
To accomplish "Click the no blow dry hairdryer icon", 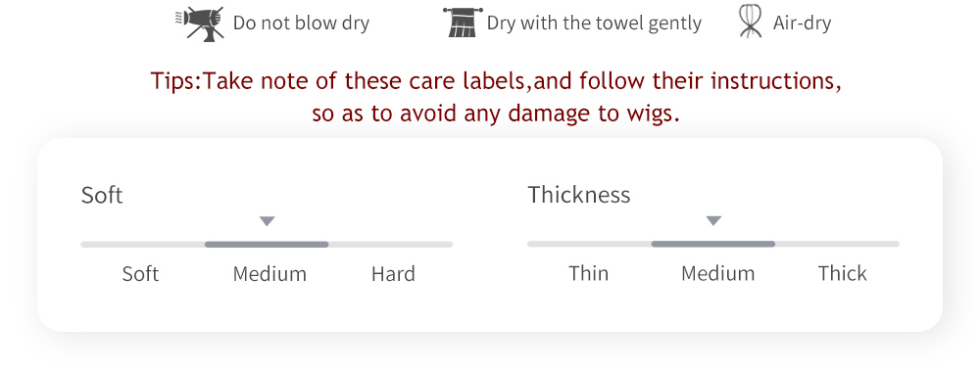I will pos(199,23).
